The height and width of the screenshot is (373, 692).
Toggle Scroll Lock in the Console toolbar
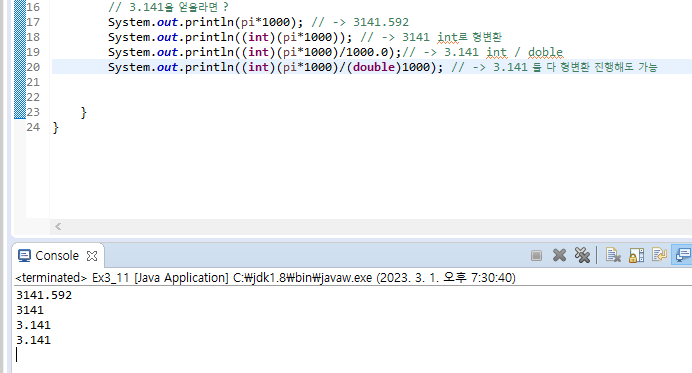point(636,255)
